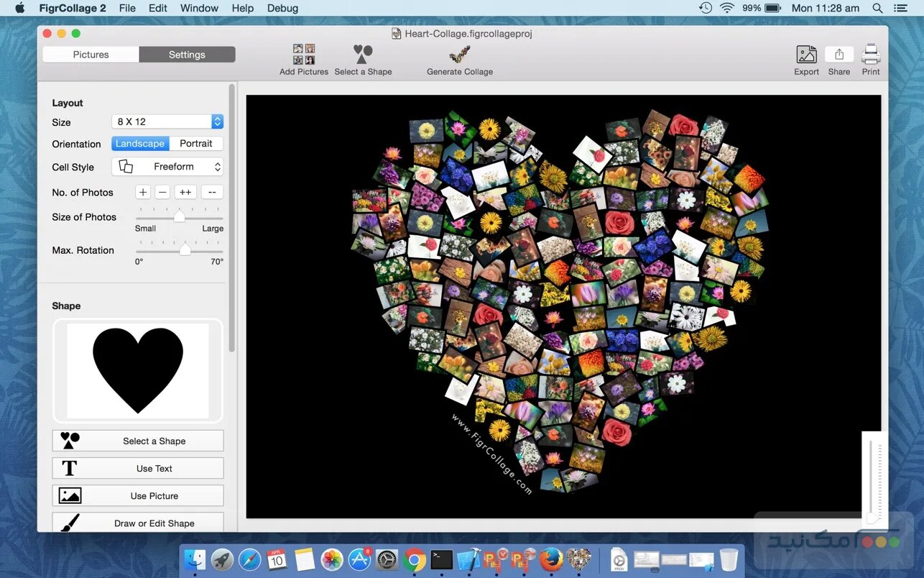Switch orientation to Portrait
This screenshot has width=924, height=578.
point(195,143)
